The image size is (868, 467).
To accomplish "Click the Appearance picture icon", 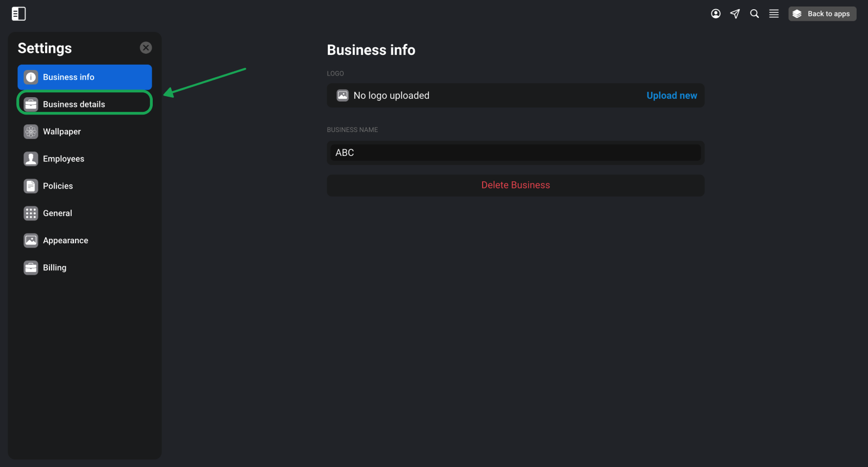I will 31,240.
